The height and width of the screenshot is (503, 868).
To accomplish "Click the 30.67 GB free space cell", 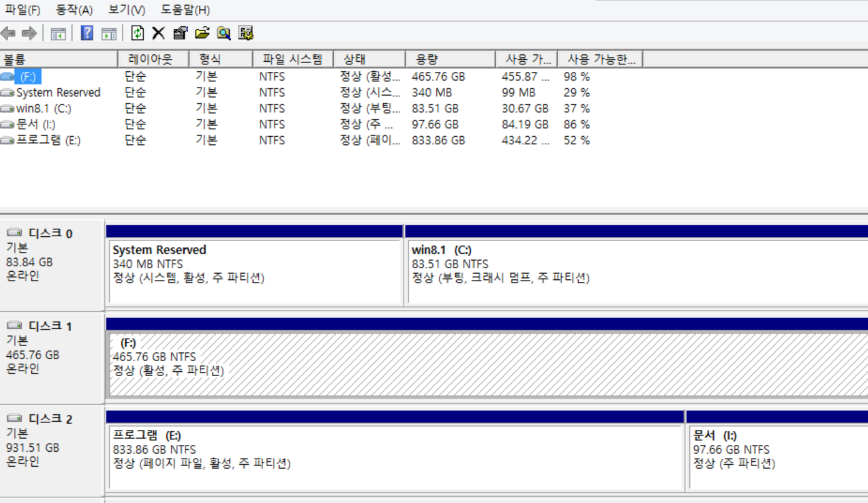I will click(525, 108).
